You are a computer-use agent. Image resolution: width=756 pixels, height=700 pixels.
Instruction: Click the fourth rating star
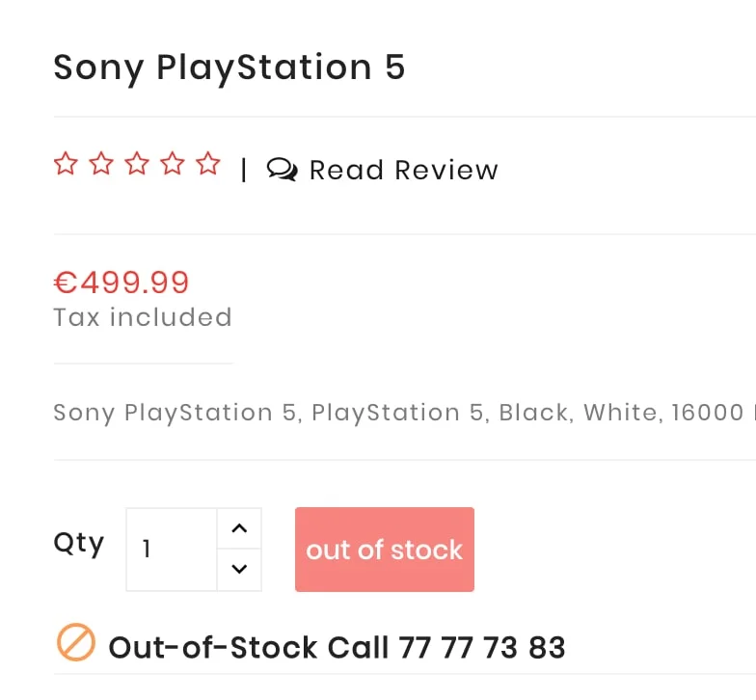pyautogui.click(x=173, y=164)
